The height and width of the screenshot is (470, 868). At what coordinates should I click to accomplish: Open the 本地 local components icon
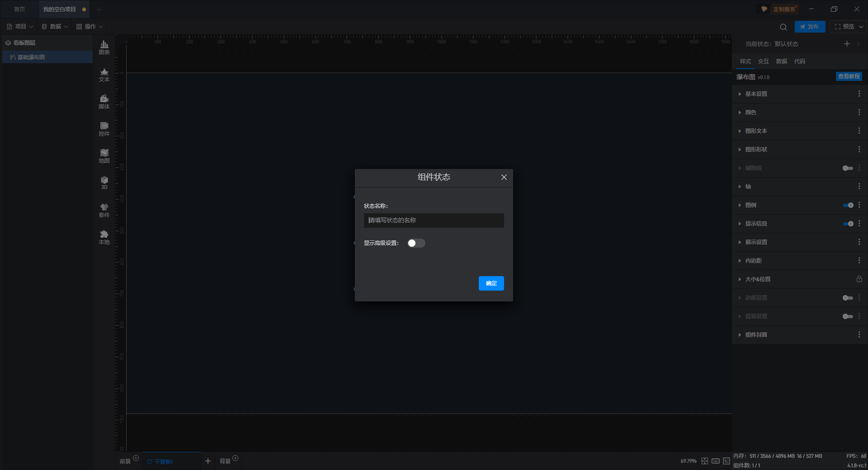point(104,237)
